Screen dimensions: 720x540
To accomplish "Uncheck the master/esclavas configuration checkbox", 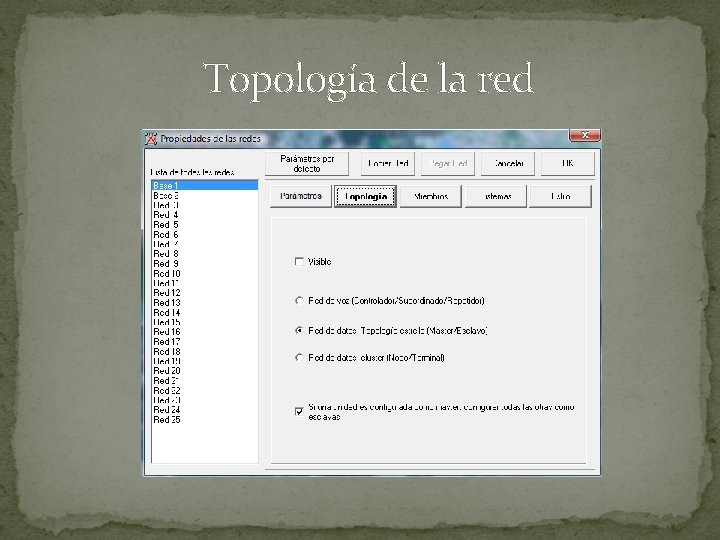I will click(x=299, y=411).
